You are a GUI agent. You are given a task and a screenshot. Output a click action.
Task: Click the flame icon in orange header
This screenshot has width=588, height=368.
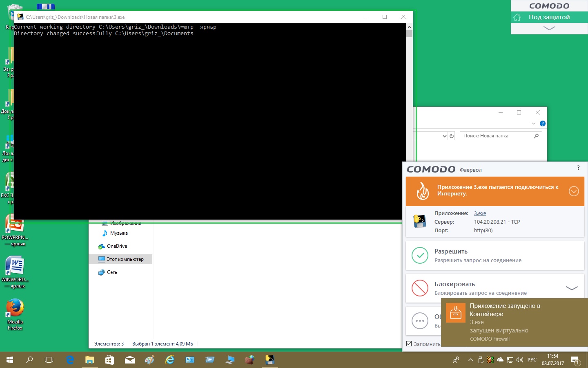click(x=423, y=191)
